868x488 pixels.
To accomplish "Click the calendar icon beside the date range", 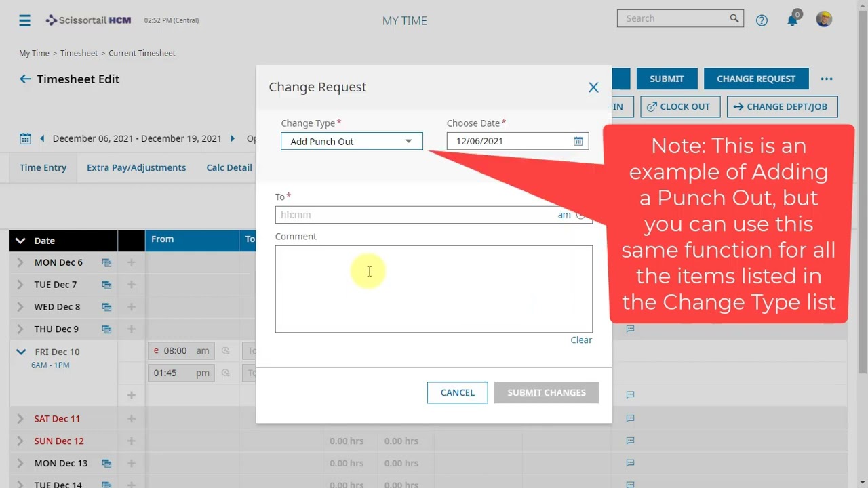I will [x=25, y=138].
